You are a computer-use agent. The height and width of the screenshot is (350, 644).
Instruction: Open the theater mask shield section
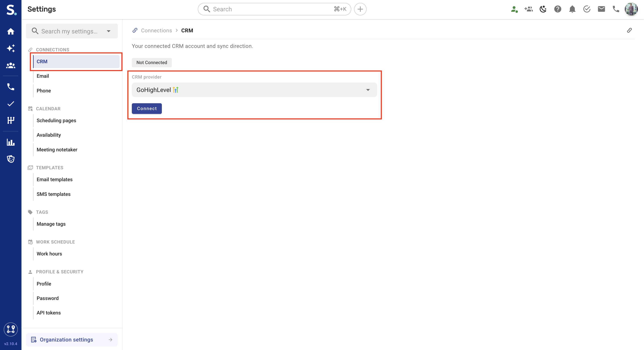(x=10, y=159)
